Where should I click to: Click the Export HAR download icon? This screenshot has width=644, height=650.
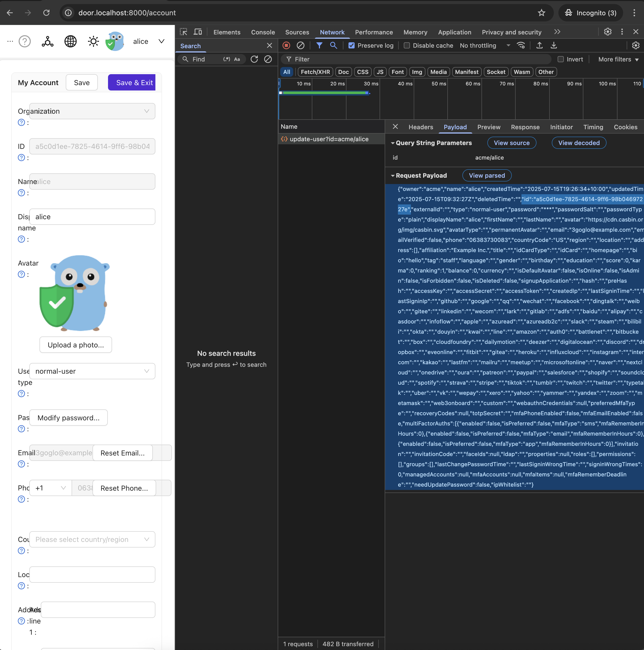point(554,45)
